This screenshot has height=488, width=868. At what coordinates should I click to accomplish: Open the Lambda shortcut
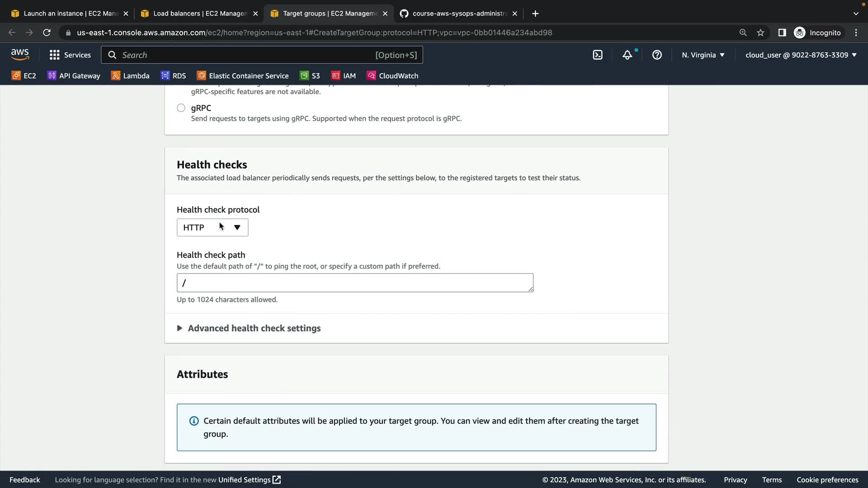pos(130,76)
